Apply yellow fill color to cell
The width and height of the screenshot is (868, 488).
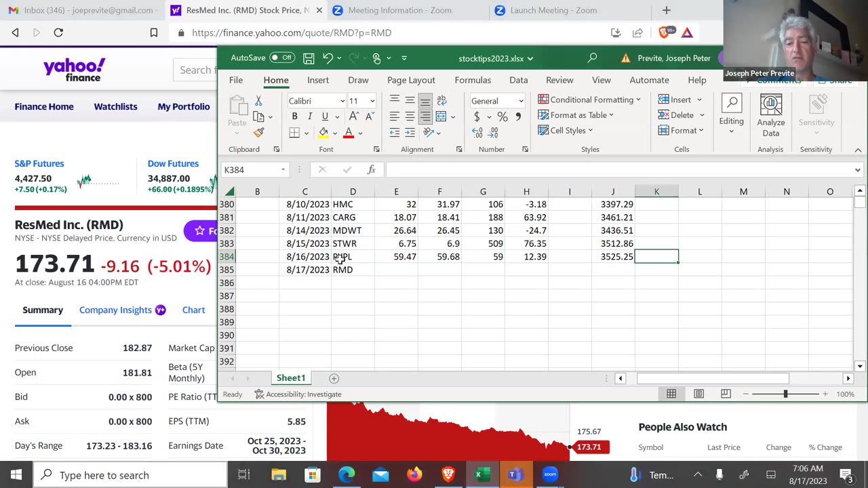[323, 133]
